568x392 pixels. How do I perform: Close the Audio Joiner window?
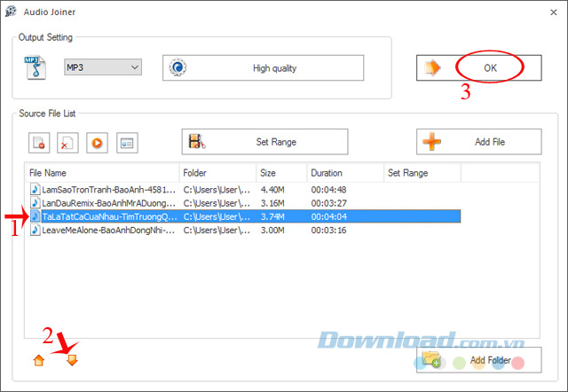point(554,12)
